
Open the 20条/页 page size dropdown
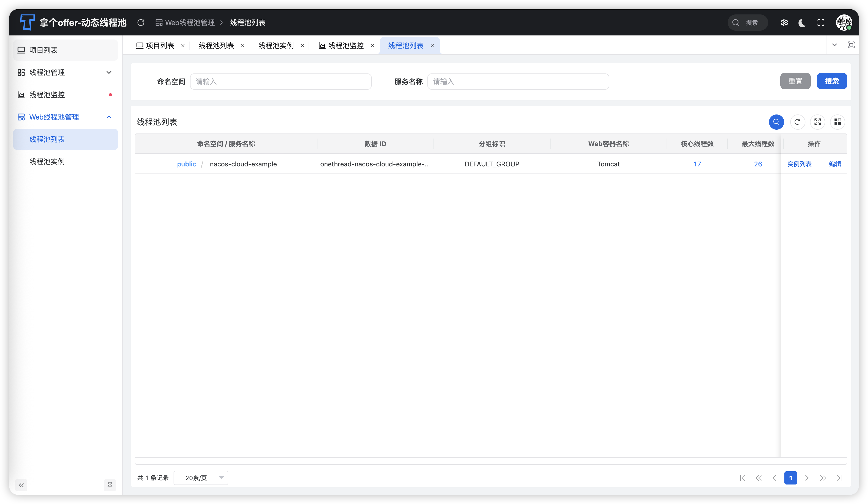pyautogui.click(x=201, y=478)
